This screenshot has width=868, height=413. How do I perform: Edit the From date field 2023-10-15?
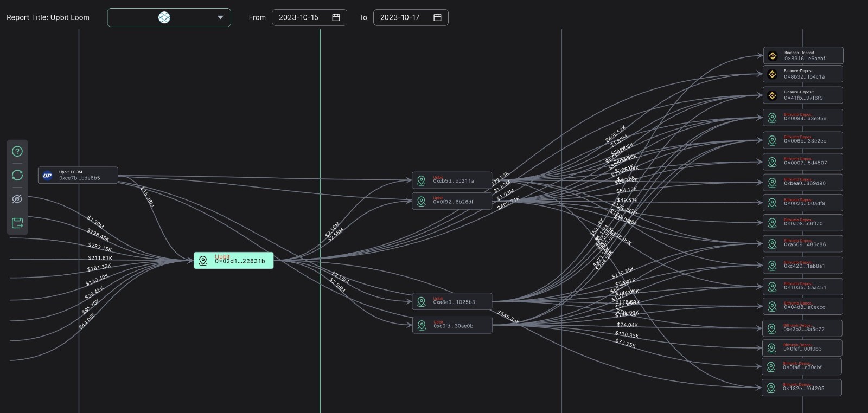(309, 17)
